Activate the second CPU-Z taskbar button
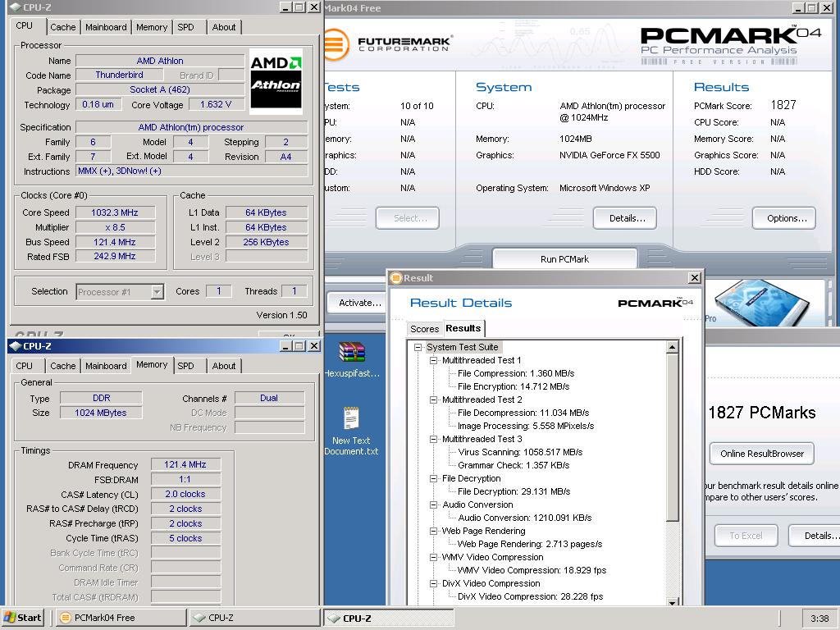This screenshot has width=840, height=630. click(x=390, y=619)
